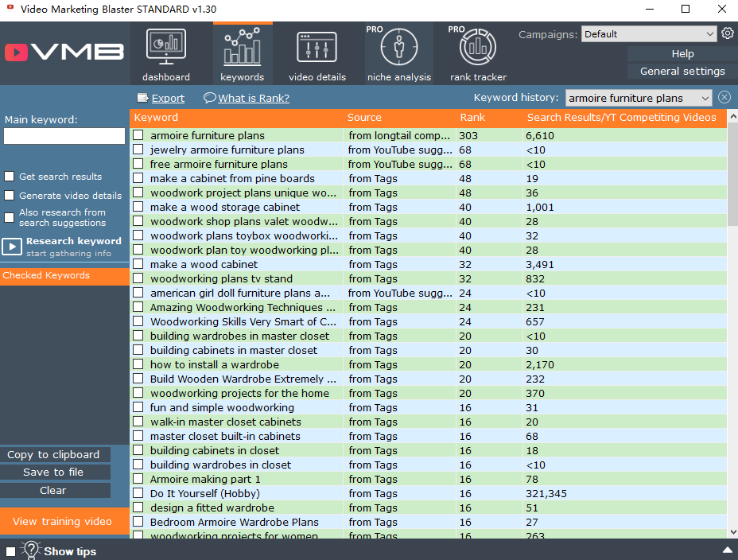Viewport: 738px width, 560px height.
Task: Check the 'armoire furniture plans' keyword row
Action: pos(138,135)
